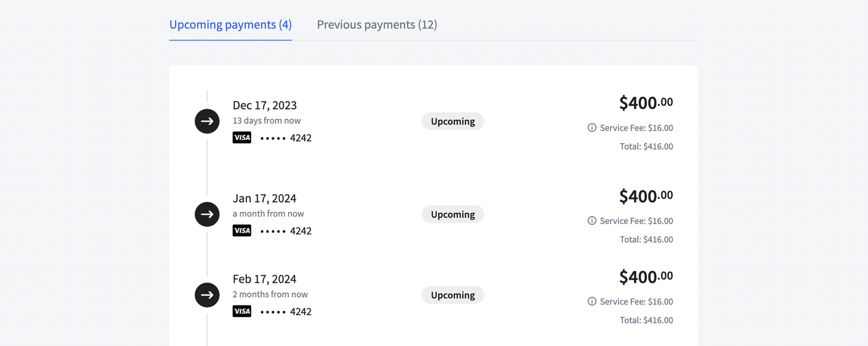Click the Visa card logo under Jan 17, 2024
The height and width of the screenshot is (346, 868).
click(242, 230)
